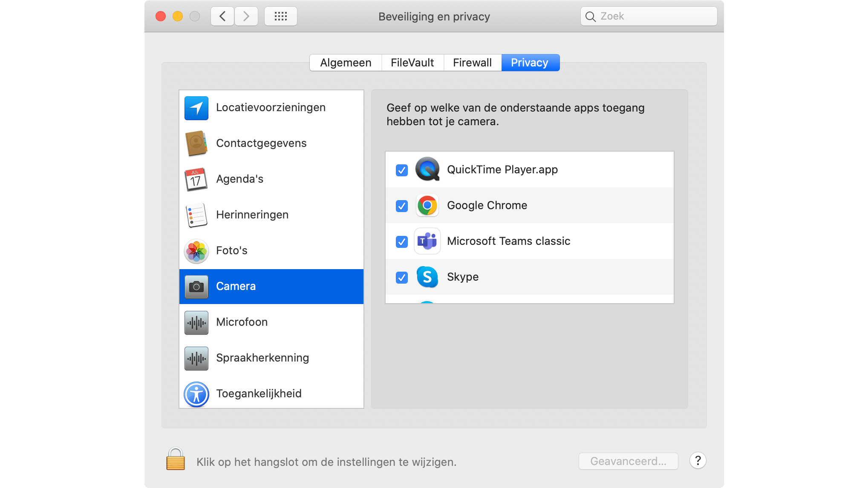This screenshot has width=868, height=488.
Task: Switch to the Algemeen tab
Action: 346,63
